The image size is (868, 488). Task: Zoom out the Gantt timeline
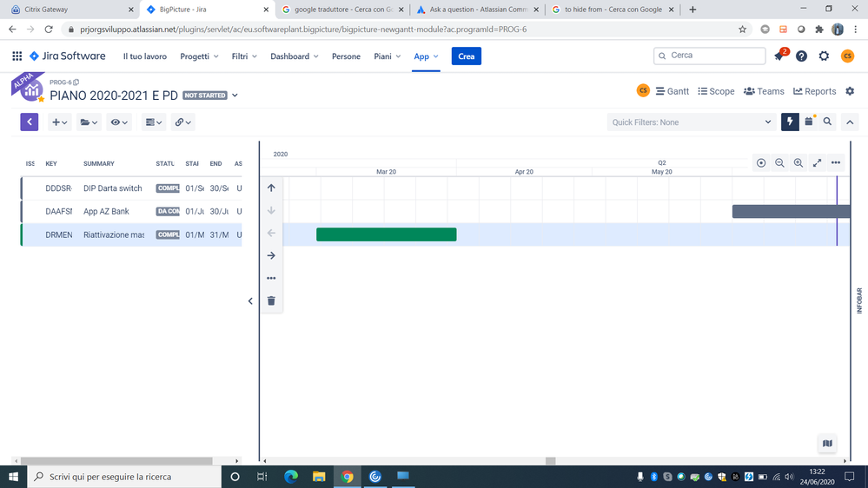pos(779,162)
